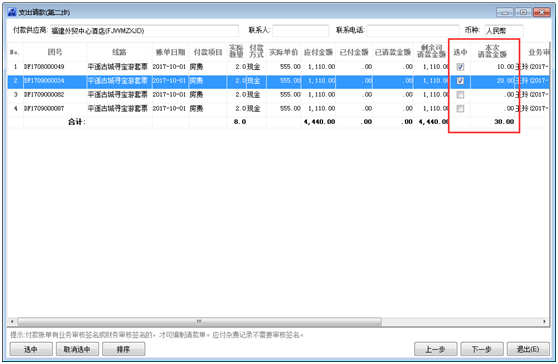This screenshot has width=558, height=364.
Task: Go back with the 上一步 button
Action: coord(436,349)
